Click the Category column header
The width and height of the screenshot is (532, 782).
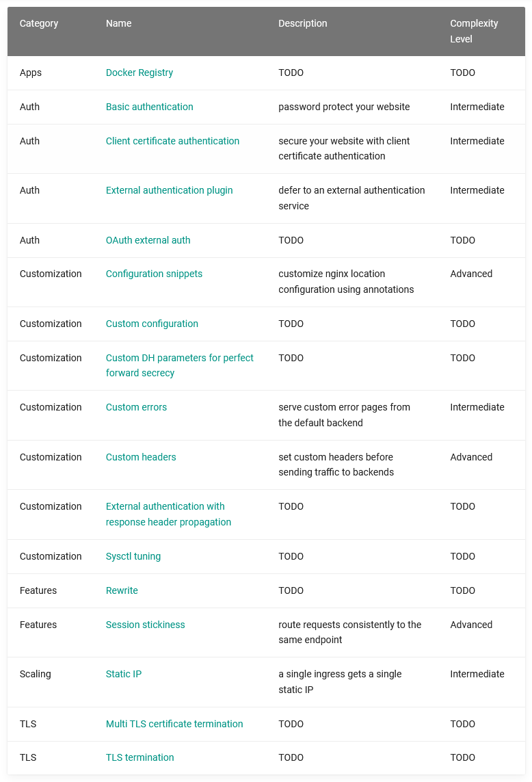point(39,23)
